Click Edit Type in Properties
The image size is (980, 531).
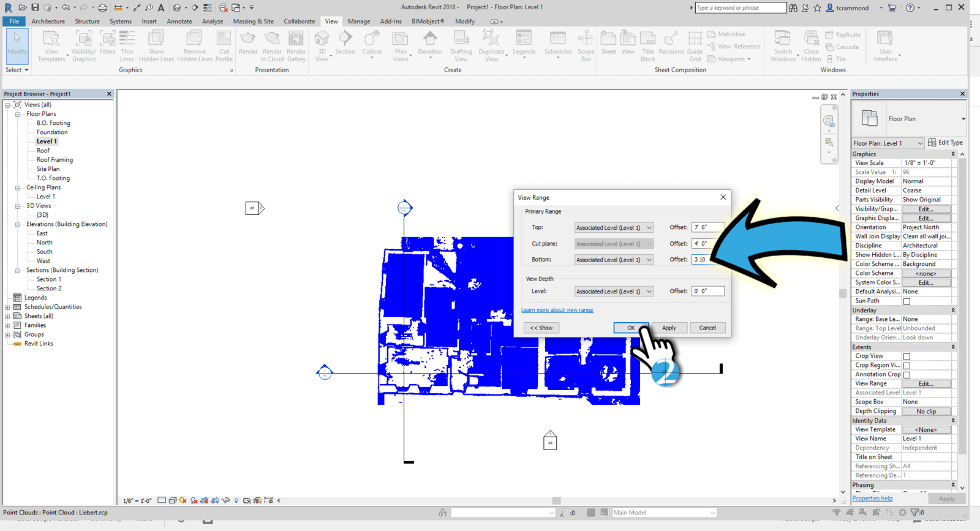click(x=945, y=143)
